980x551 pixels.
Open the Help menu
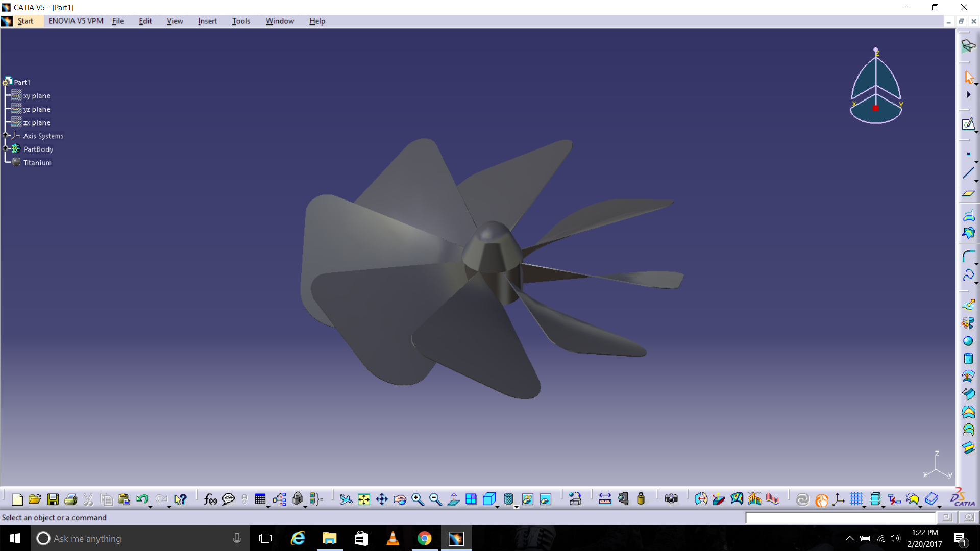pos(317,21)
